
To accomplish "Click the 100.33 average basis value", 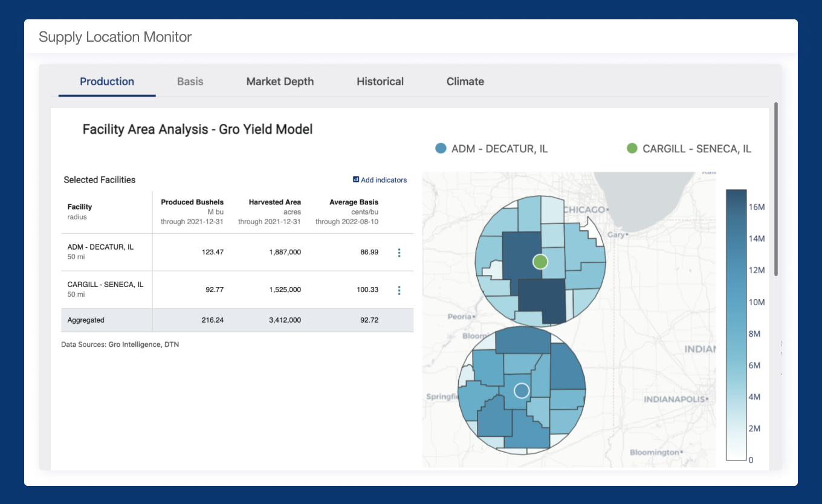I will click(367, 289).
